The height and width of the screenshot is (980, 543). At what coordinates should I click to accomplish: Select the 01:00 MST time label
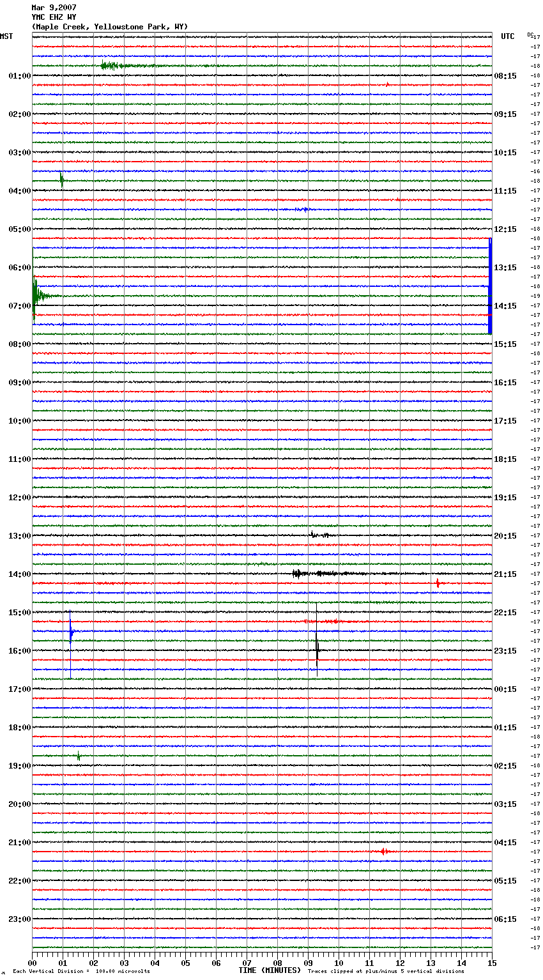pos(20,76)
